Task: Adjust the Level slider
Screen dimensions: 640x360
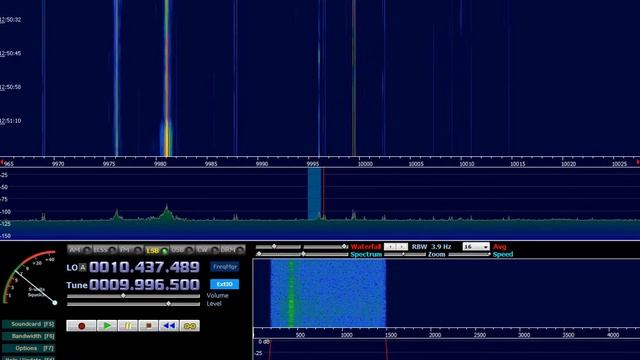Action: coord(133,304)
